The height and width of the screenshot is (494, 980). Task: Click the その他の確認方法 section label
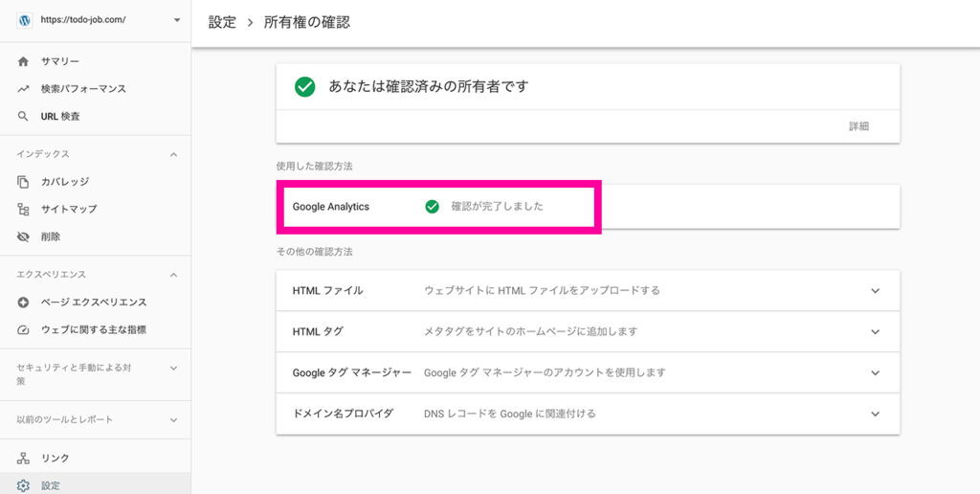[x=314, y=252]
